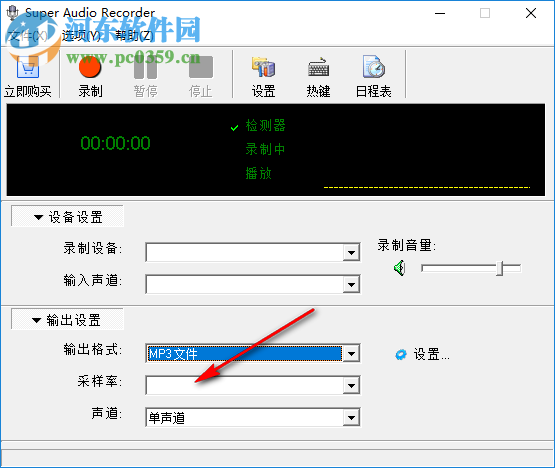Toggle the 检测器 detector option

pyautogui.click(x=265, y=126)
